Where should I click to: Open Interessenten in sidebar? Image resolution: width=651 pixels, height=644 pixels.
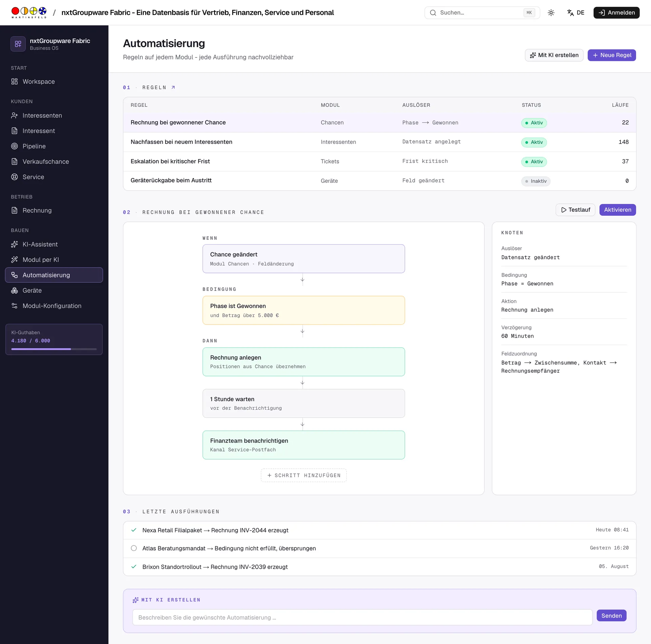pyautogui.click(x=54, y=116)
